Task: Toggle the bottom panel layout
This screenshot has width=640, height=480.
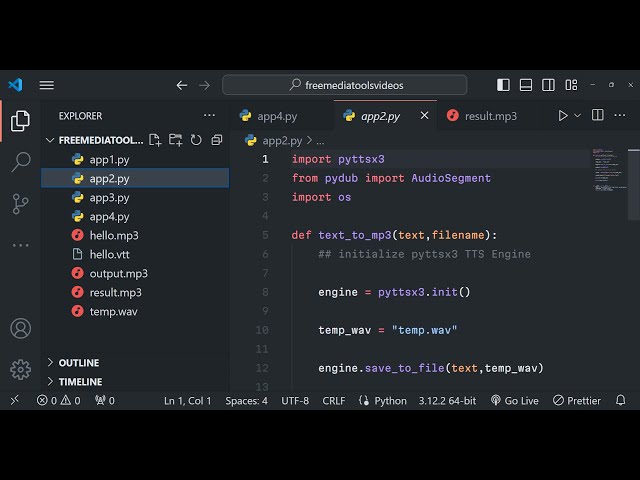Action: point(525,85)
